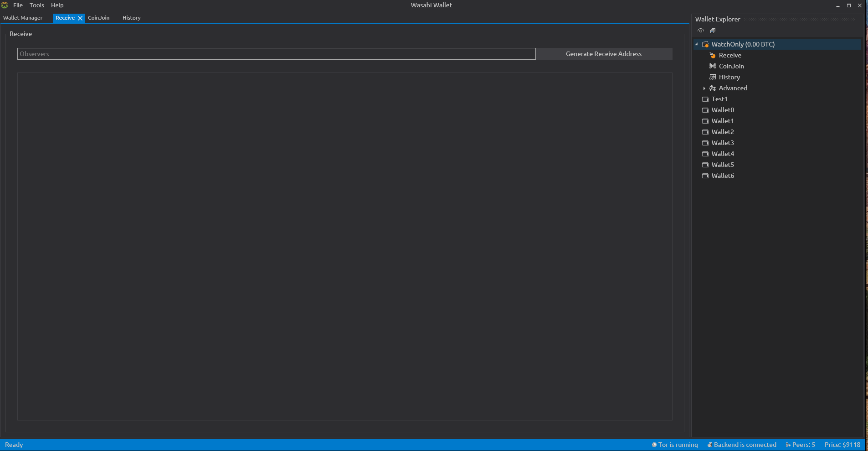This screenshot has height=451, width=868.
Task: Focus the Observers input field
Action: pyautogui.click(x=276, y=54)
